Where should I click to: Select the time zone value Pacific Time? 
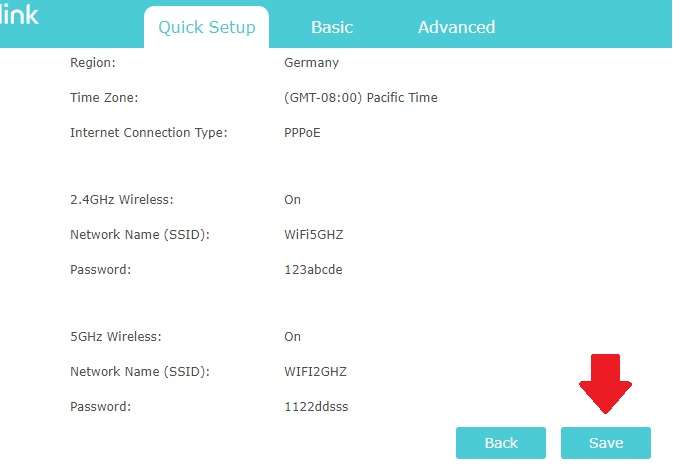coord(361,97)
